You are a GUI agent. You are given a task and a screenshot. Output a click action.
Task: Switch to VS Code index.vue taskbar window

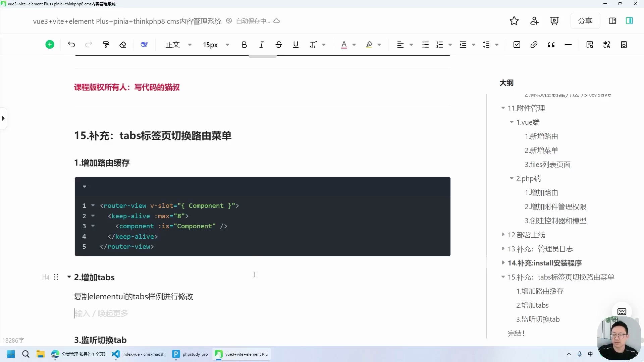pos(139,354)
